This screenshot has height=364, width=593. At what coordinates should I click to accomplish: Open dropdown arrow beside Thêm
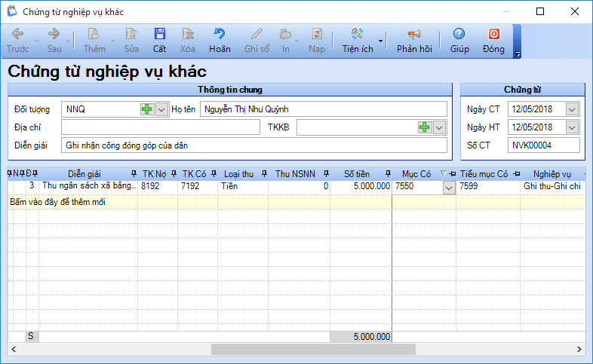click(112, 41)
